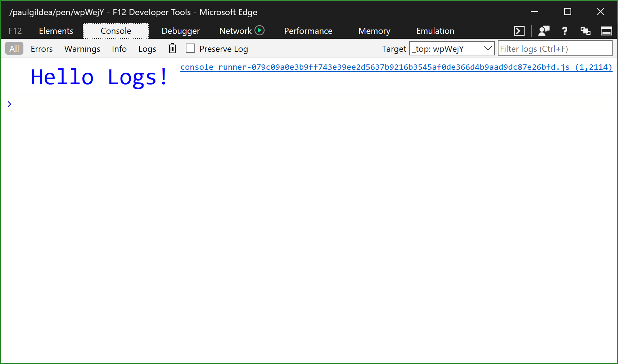Click the unpin DevTools into separate window icon
The height and width of the screenshot is (364, 618).
[x=585, y=31]
